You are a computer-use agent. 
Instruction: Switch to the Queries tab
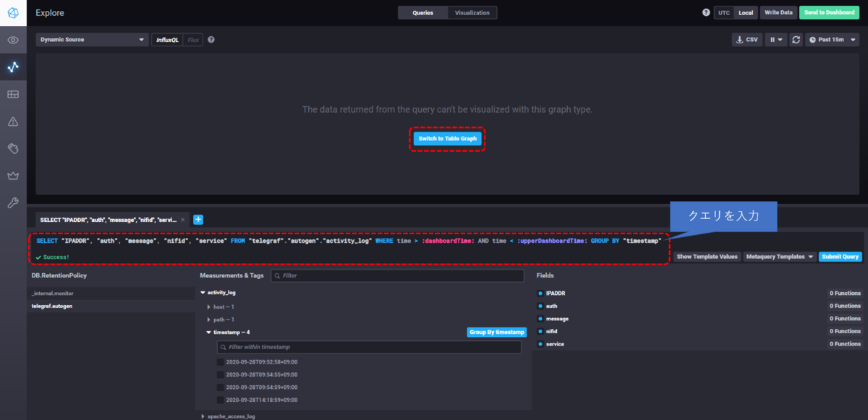(423, 12)
